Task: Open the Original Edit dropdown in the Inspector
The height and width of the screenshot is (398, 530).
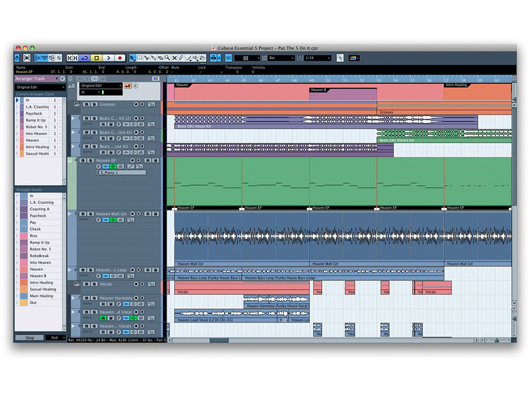Action: tap(40, 87)
